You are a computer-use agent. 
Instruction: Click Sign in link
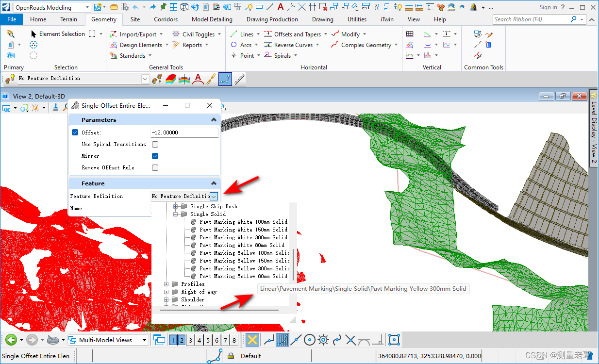pyautogui.click(x=549, y=7)
